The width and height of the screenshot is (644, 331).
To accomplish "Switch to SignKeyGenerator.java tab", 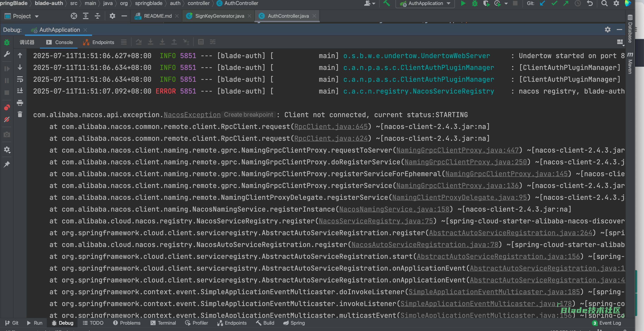I will click(x=219, y=16).
